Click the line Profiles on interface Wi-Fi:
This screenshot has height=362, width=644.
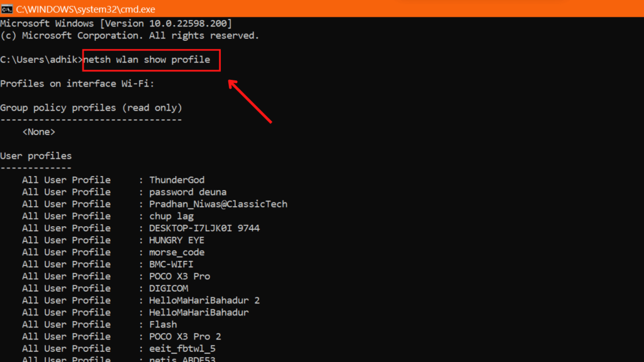pyautogui.click(x=77, y=84)
